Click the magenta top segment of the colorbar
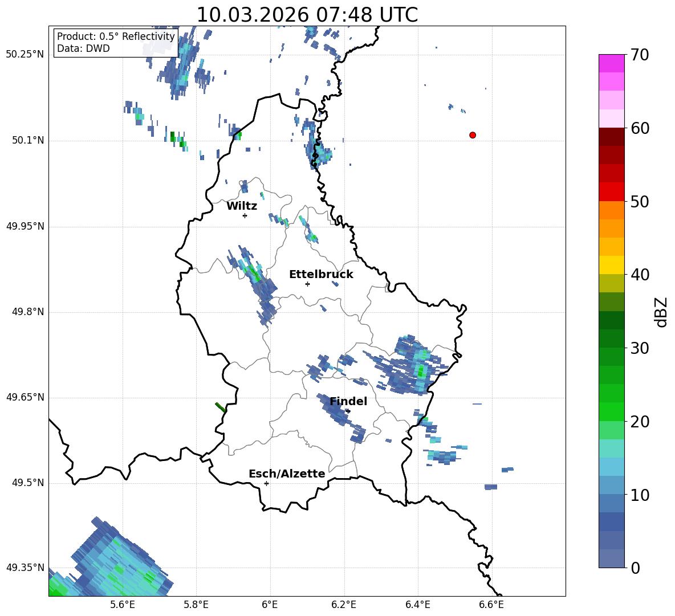675x616 pixels. click(x=611, y=64)
